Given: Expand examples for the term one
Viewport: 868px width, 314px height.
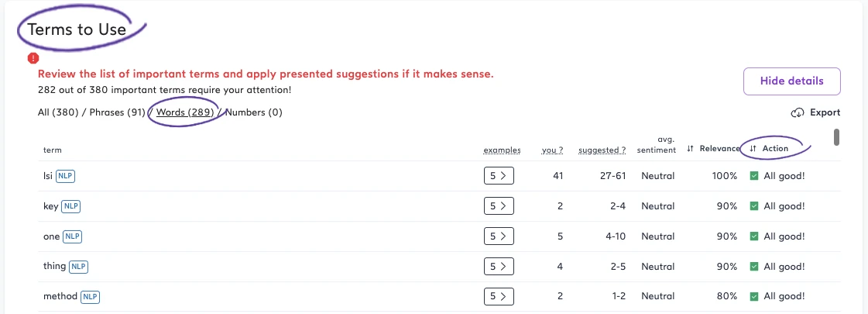Looking at the screenshot, I should tap(499, 236).
